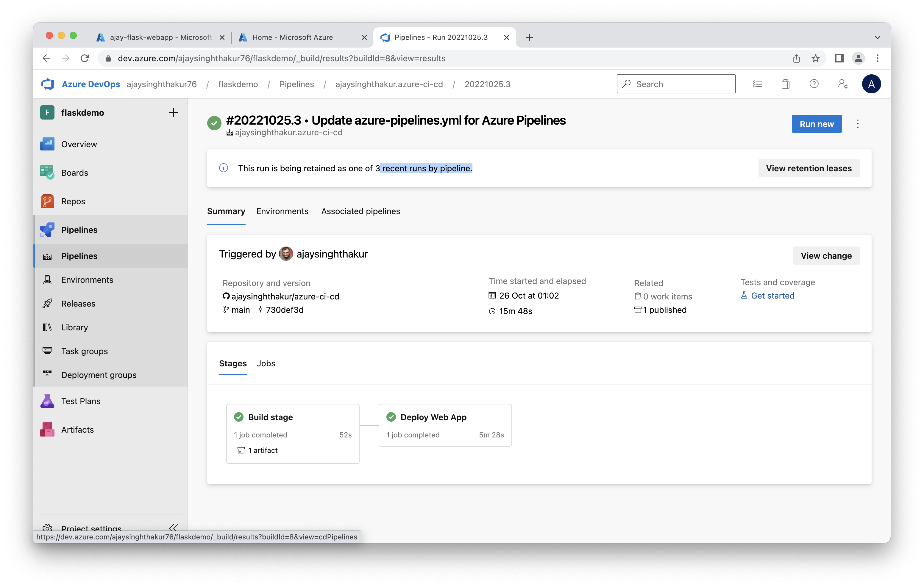Open the Artifacts section icon
Screen dimensions: 924x587
point(47,429)
